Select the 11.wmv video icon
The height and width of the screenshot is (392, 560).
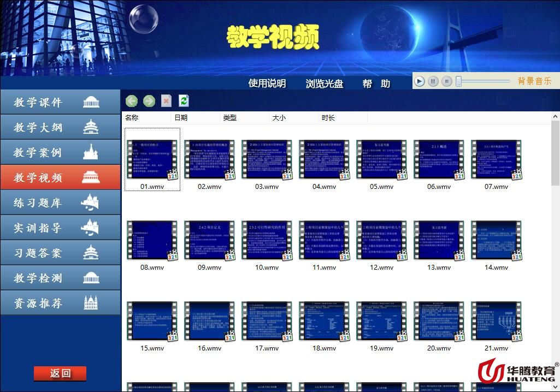click(325, 240)
